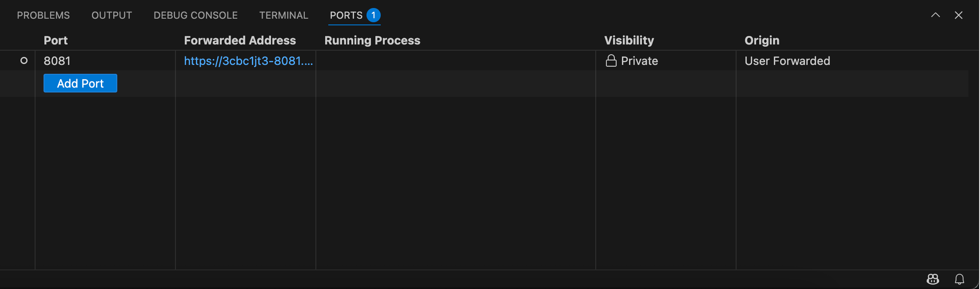Open the TERMINAL tab
The image size is (980, 289).
tap(284, 15)
